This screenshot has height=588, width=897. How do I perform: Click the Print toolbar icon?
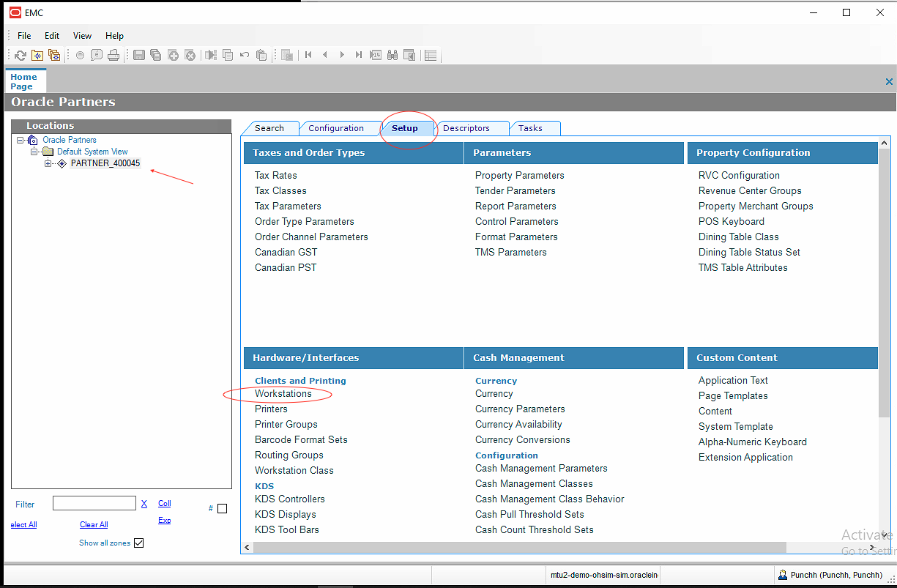pos(113,55)
